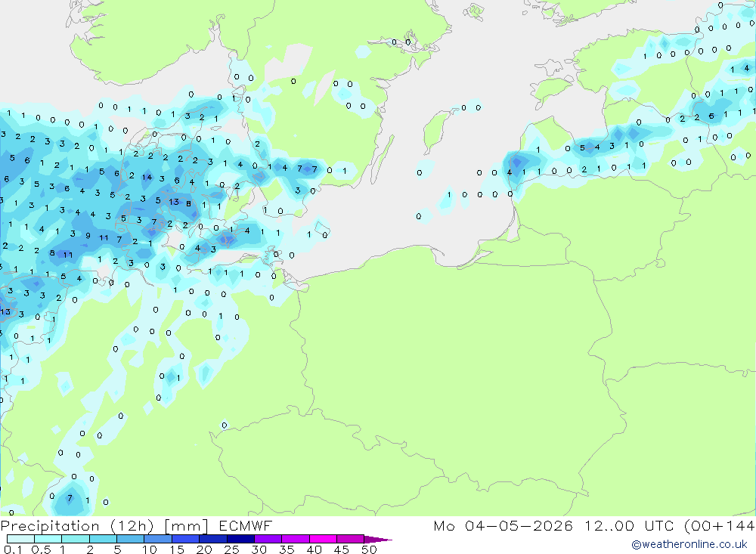
Task: Select the 1 to 2 mm legend color
Action: pos(76,539)
